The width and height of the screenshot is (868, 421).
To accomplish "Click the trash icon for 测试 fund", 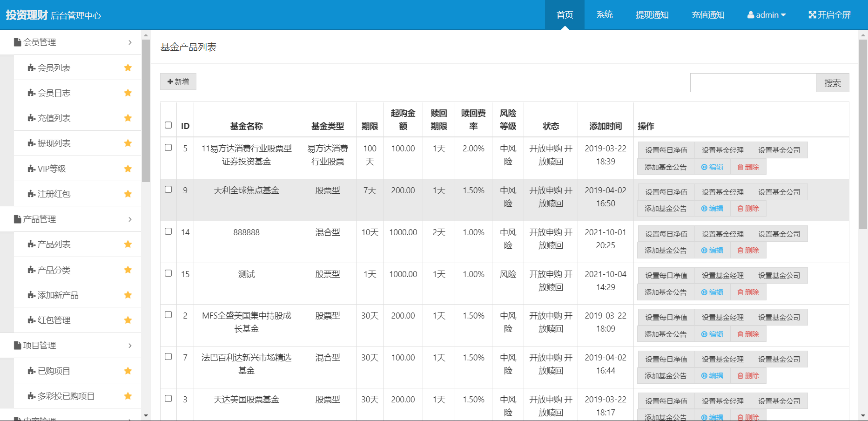I will 740,292.
